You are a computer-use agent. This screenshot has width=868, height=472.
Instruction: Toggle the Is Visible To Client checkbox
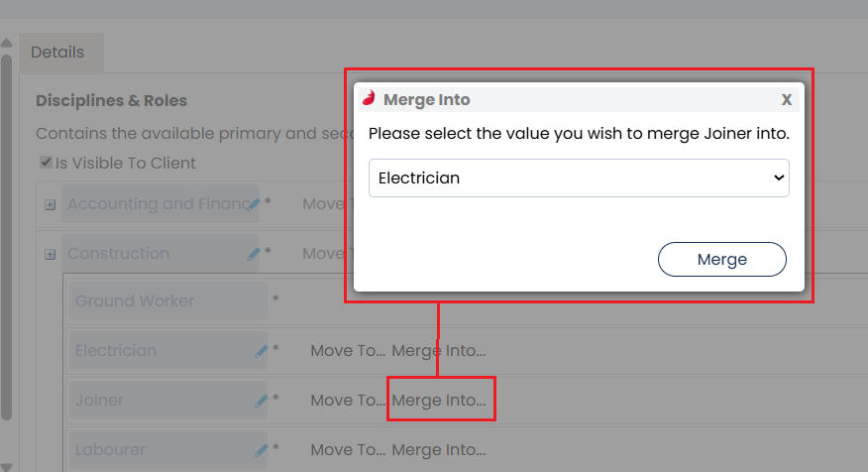click(46, 163)
